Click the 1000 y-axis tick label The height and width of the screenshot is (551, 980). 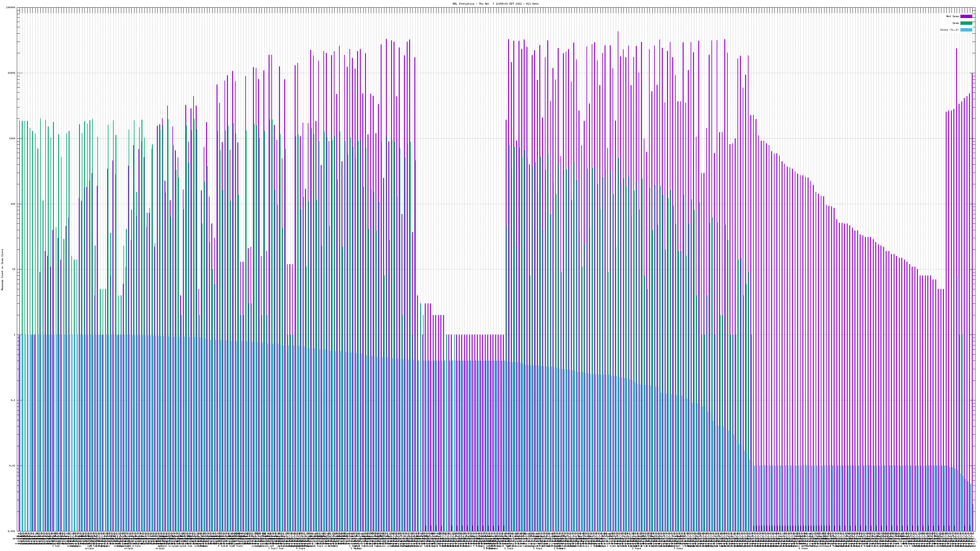[12, 138]
